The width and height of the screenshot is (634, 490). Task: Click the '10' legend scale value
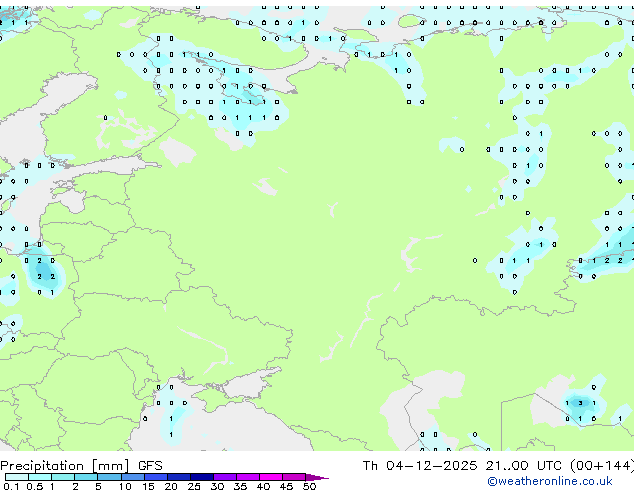pyautogui.click(x=125, y=486)
